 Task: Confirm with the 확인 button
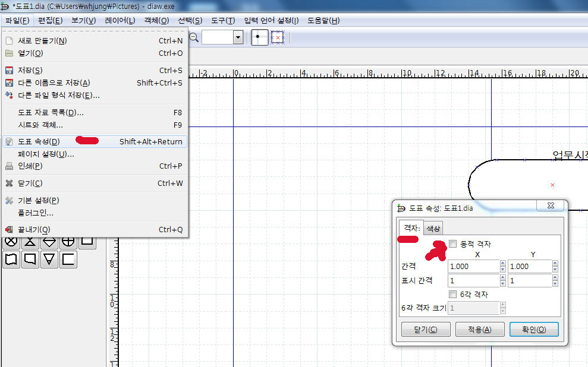[533, 330]
